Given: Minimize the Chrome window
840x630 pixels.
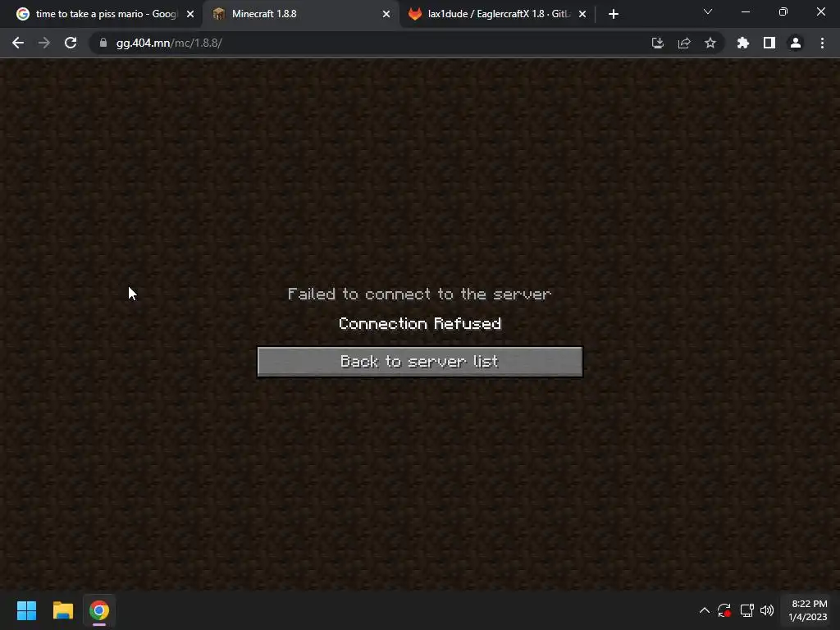Looking at the screenshot, I should click(745, 11).
